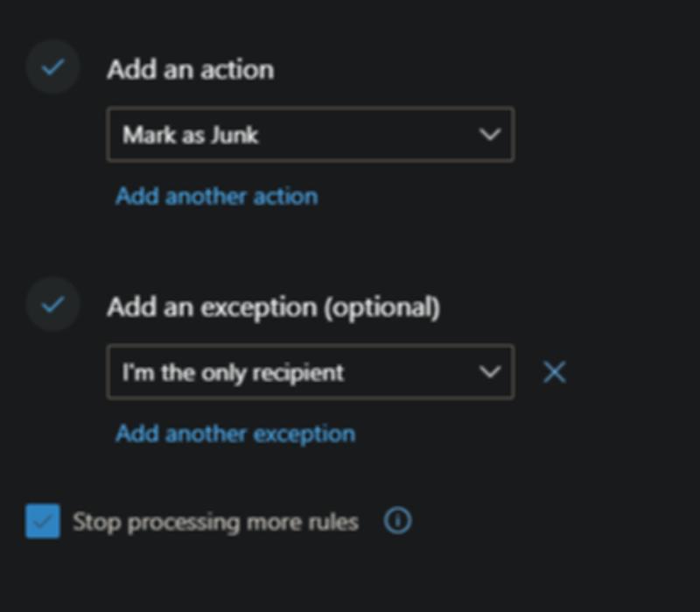
Task: Click the "Stop processing more rules" label text
Action: pos(215,523)
